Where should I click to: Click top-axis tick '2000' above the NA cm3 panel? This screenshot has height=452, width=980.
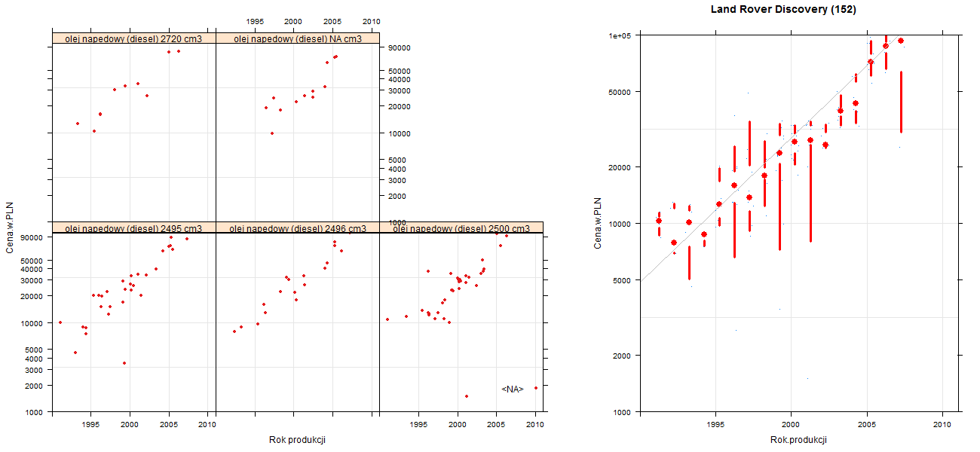click(293, 21)
